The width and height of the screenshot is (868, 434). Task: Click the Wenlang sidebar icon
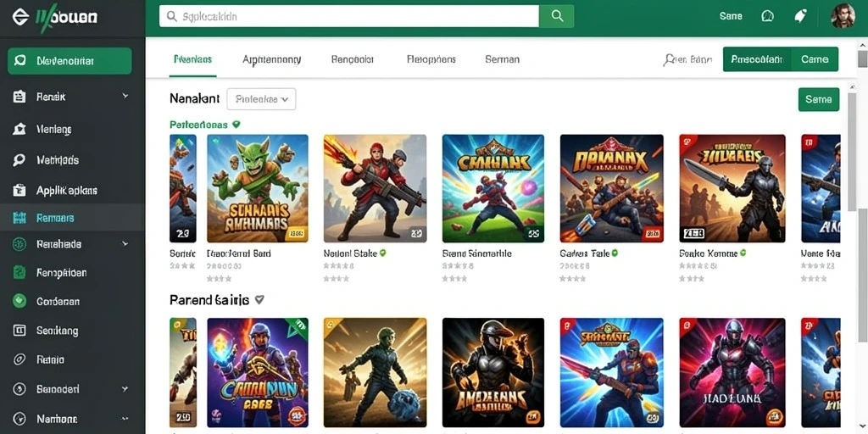pos(19,130)
